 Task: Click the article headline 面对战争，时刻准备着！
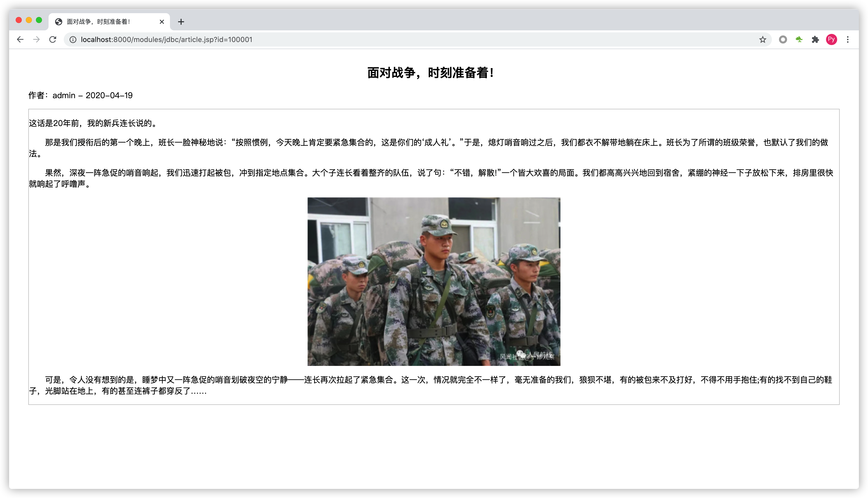point(431,73)
